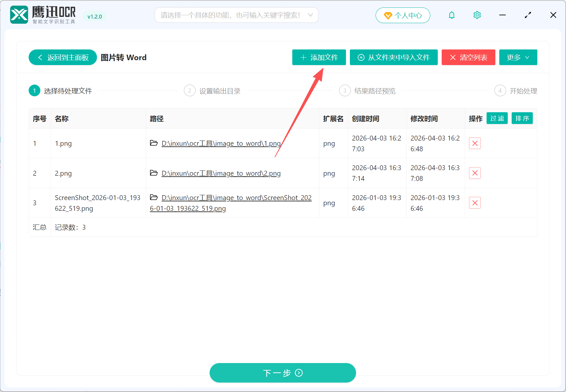Open the 更多 dropdown

tap(518, 57)
